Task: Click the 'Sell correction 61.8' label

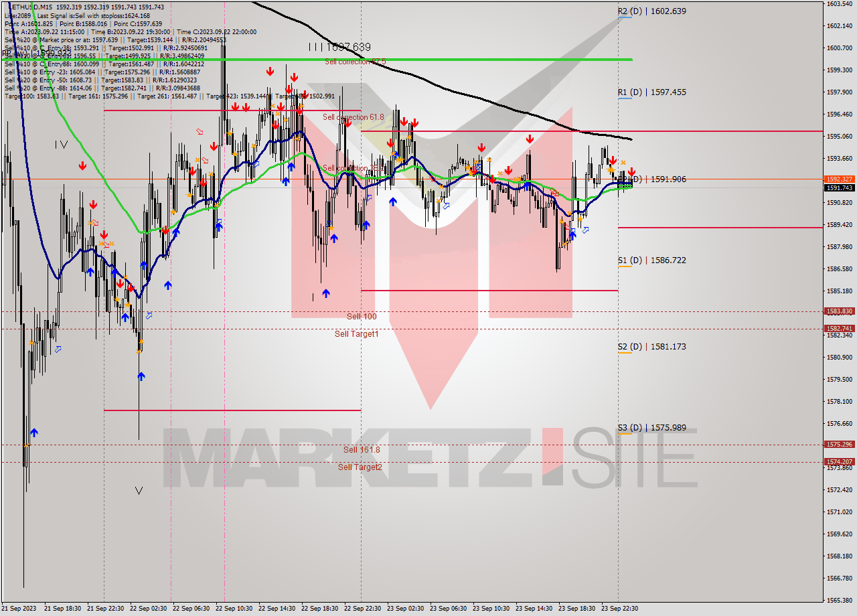Action: [x=354, y=117]
